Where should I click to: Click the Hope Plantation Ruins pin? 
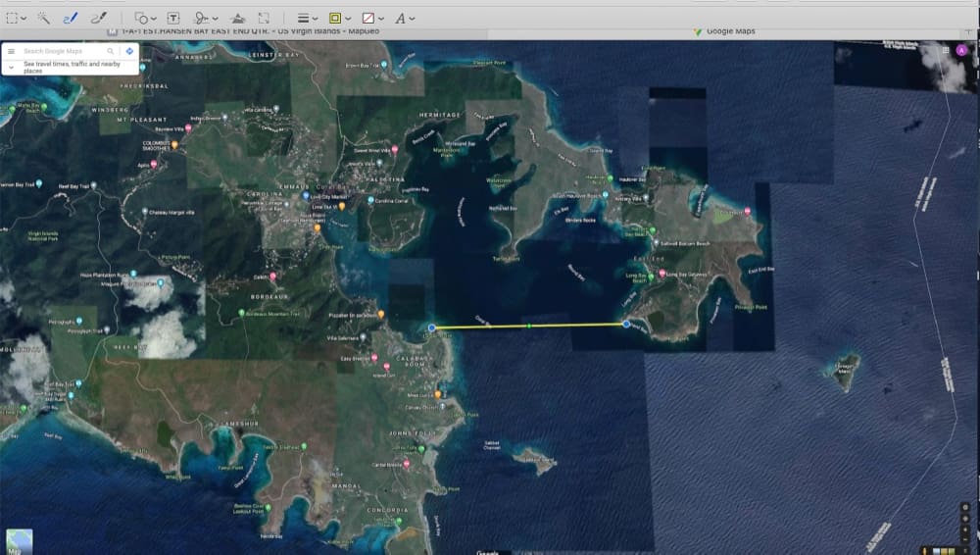tap(133, 275)
